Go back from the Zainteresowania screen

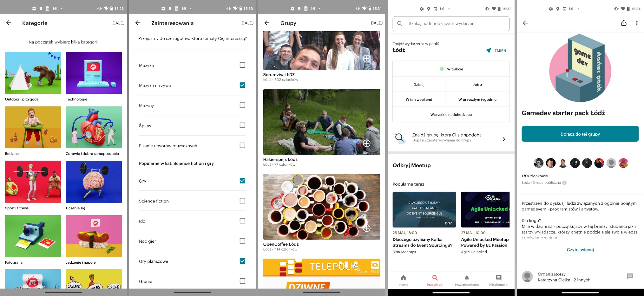pyautogui.click(x=138, y=23)
